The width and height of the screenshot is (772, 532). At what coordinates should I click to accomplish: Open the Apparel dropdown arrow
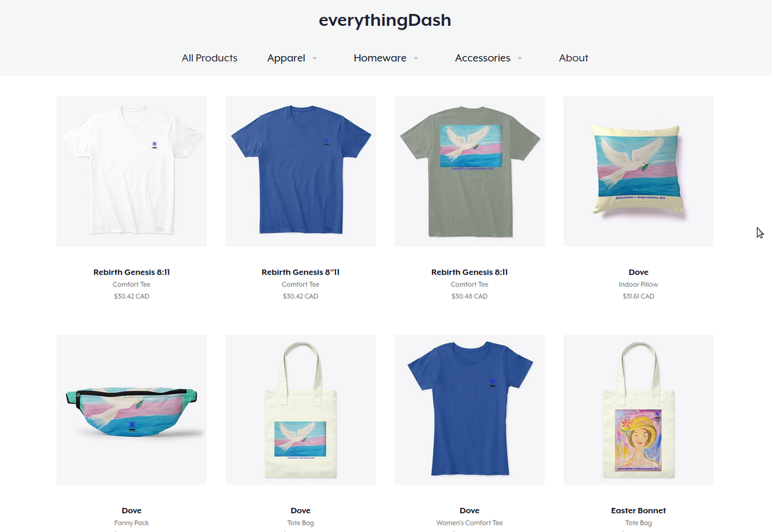click(x=315, y=59)
